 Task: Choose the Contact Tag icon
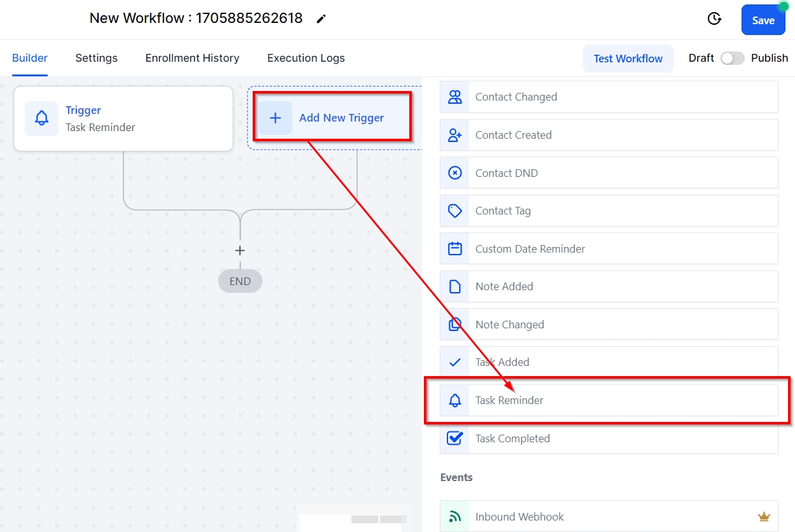pyautogui.click(x=455, y=211)
